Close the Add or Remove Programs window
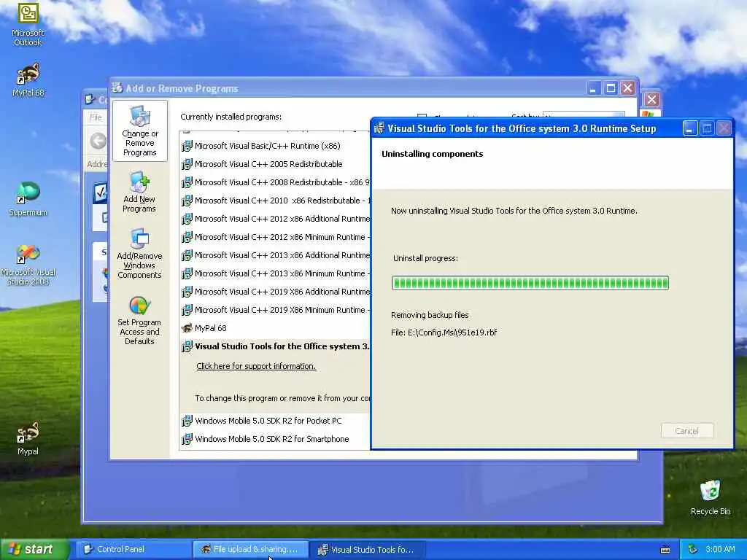 [x=628, y=88]
